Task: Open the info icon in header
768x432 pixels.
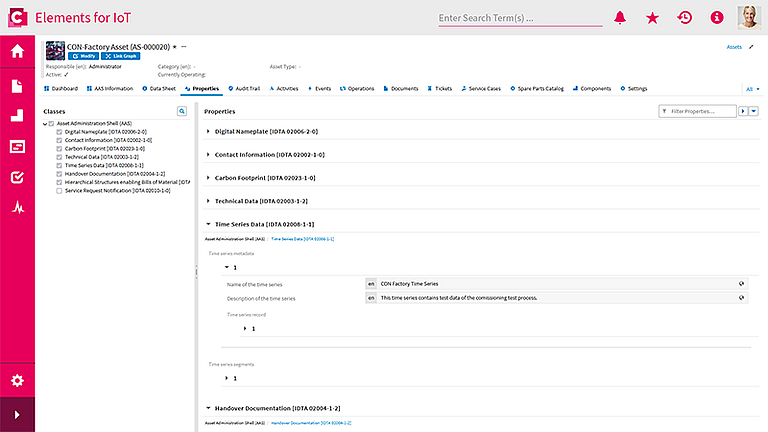Action: tap(717, 18)
